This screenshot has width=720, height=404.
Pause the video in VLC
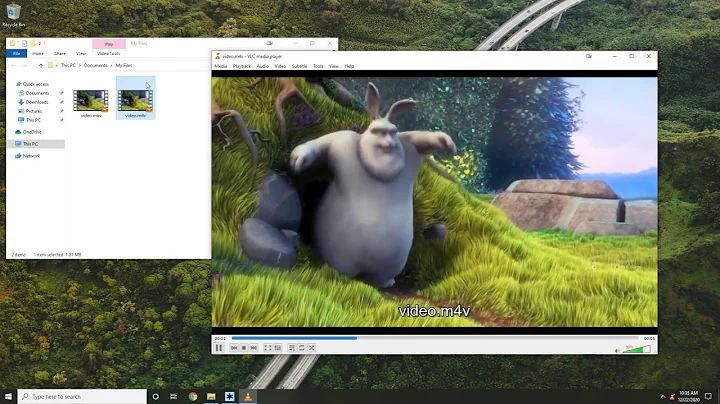(219, 348)
